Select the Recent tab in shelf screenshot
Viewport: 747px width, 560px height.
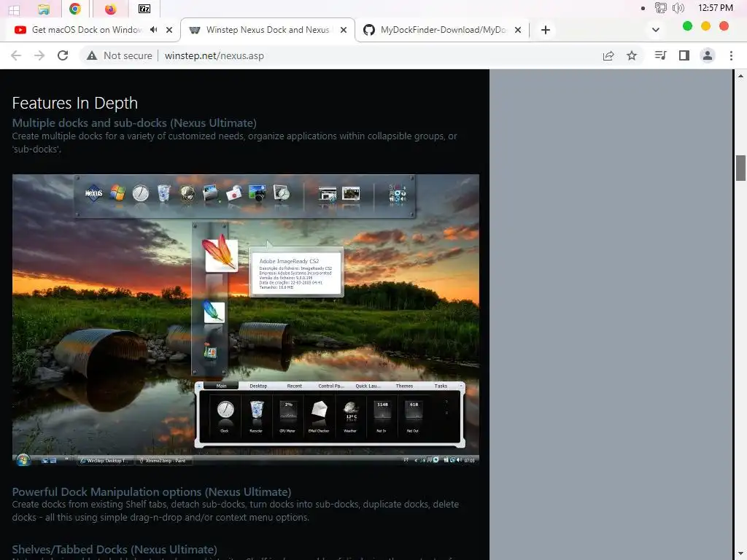click(295, 386)
